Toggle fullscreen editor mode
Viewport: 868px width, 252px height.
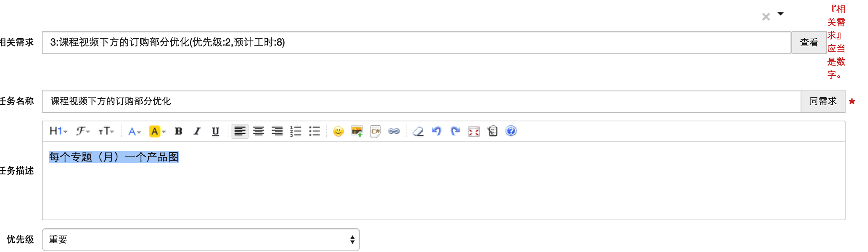(474, 131)
